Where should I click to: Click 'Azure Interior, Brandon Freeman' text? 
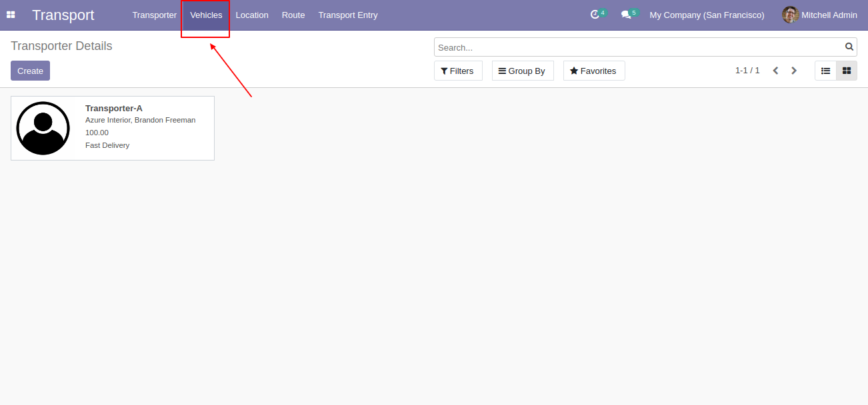141,120
